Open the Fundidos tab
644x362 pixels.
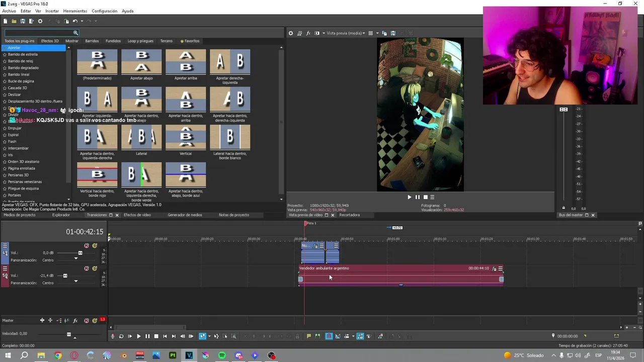coord(113,41)
